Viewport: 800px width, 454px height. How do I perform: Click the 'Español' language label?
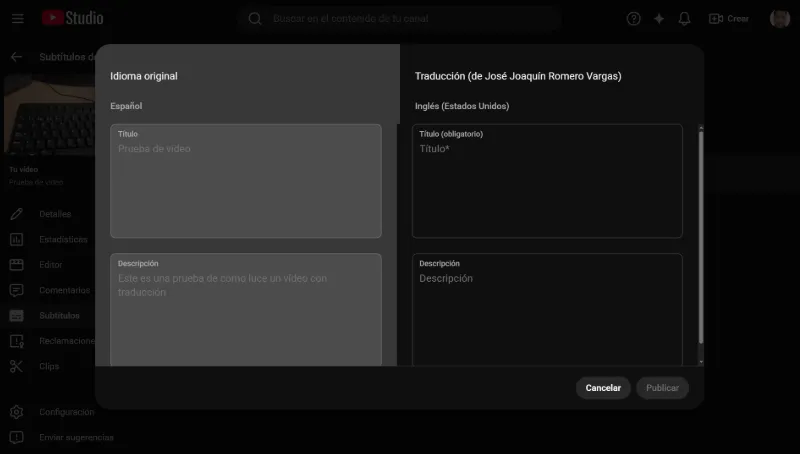coord(126,106)
